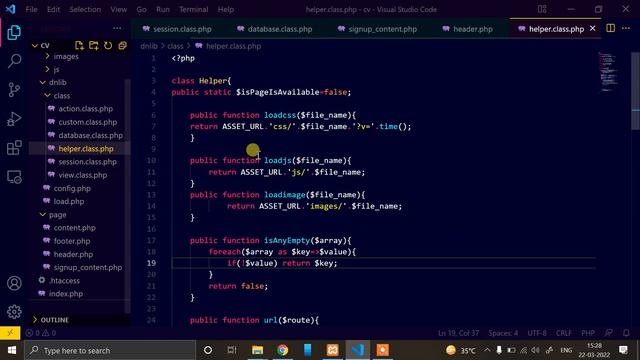This screenshot has width=640, height=360.
Task: Open Windows Start menu
Action: coord(11,350)
